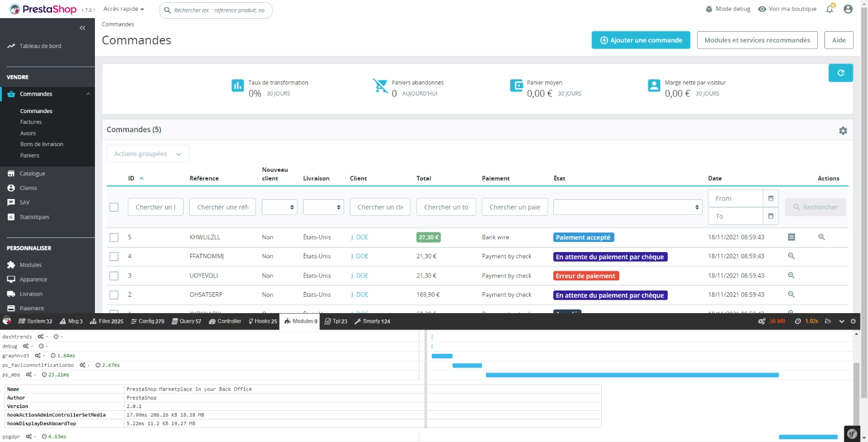Click the invoice icon for order 5
Screen dimensions: 868x442
pyautogui.click(x=791, y=237)
